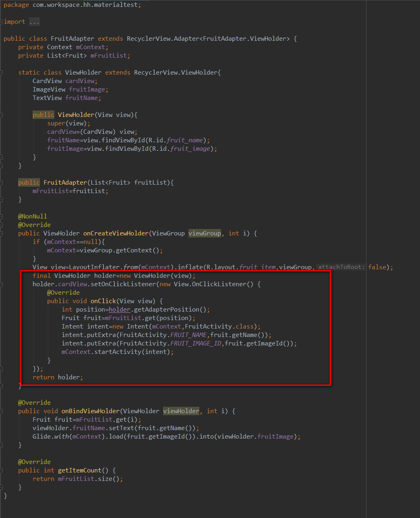Click getAdapterPosition call
This screenshot has height=518, width=420.
167,310
